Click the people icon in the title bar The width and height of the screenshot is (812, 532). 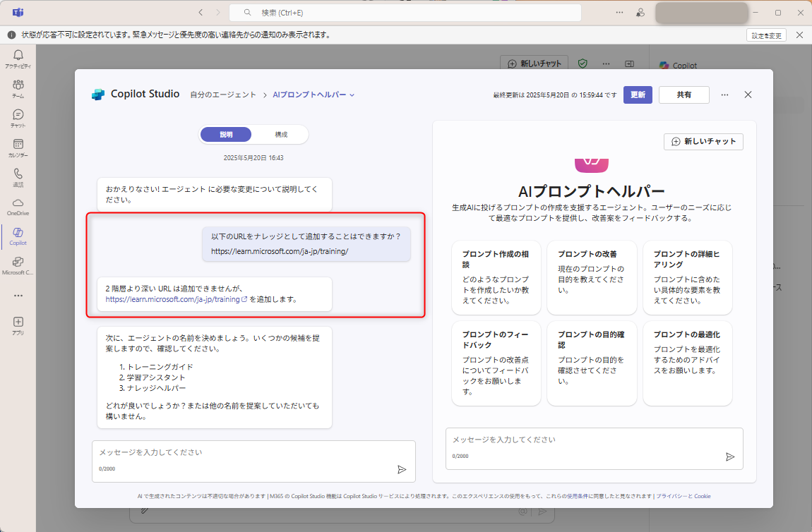click(x=640, y=13)
